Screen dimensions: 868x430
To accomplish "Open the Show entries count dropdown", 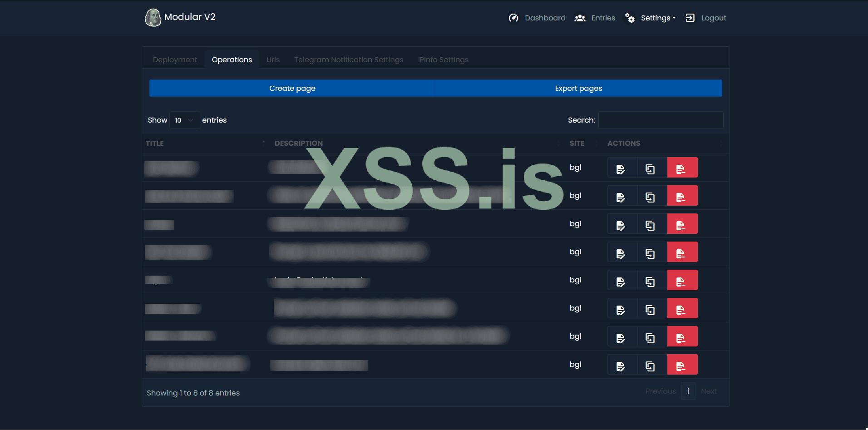I will coord(184,120).
